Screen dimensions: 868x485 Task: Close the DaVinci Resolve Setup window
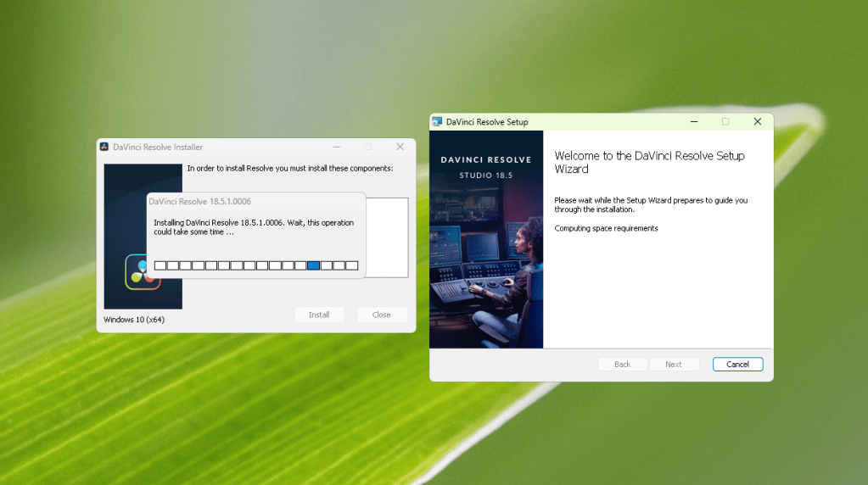(x=758, y=121)
